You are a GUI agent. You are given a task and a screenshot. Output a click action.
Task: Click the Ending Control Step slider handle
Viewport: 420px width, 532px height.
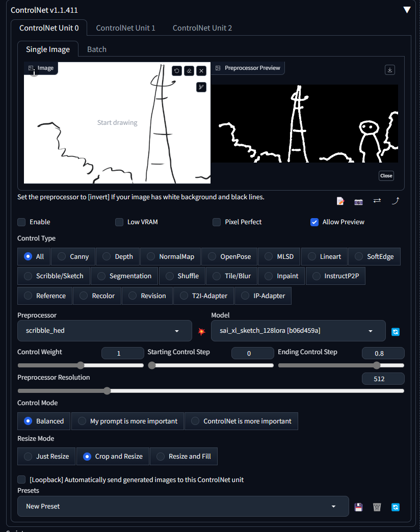(x=377, y=365)
